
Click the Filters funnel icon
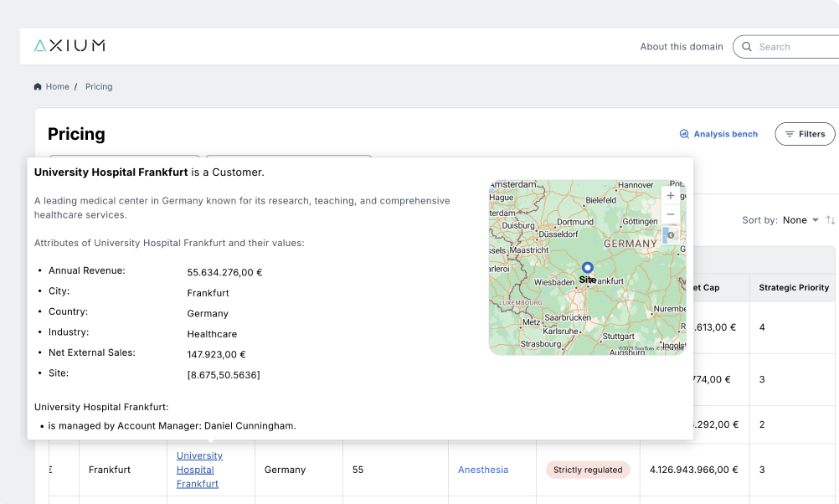click(790, 134)
